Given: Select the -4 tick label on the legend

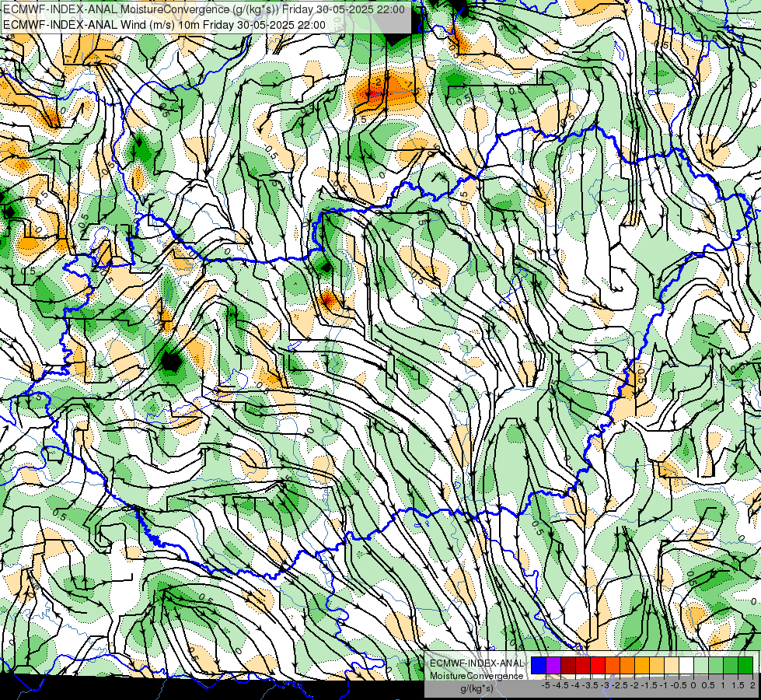Looking at the screenshot, I should pyautogui.click(x=575, y=685).
